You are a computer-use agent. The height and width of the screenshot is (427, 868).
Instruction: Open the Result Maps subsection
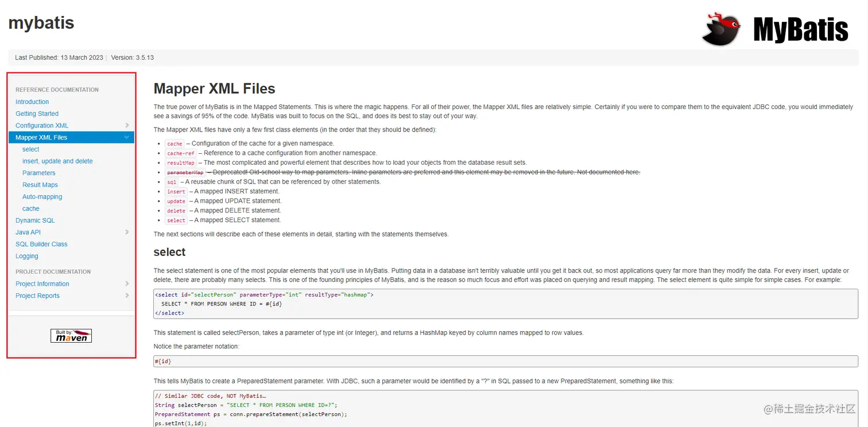point(40,185)
